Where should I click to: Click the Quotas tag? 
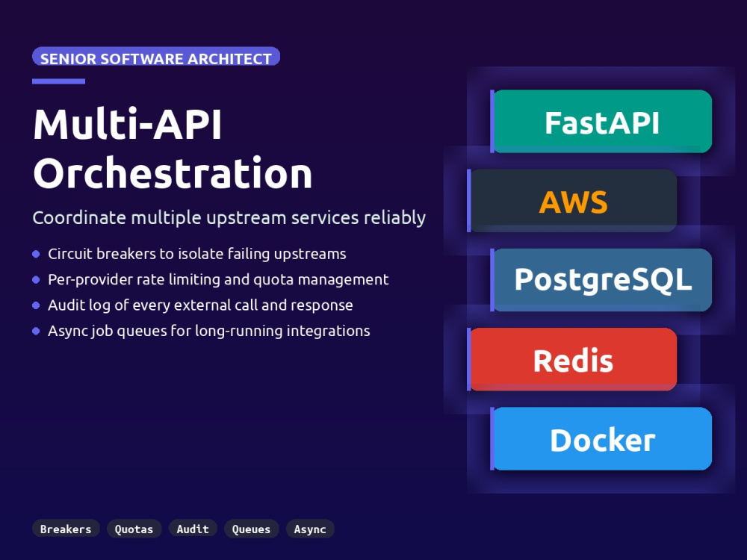pos(134,529)
